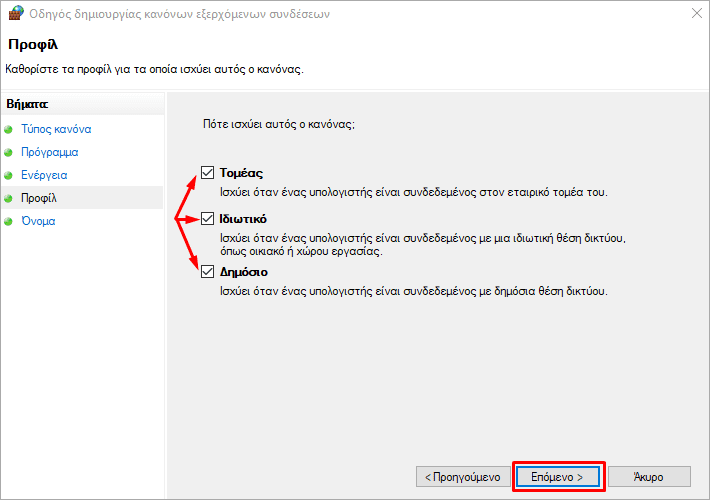Screen dimensions: 710x500
Task: Click 'Καθορίστε τα προφίλ' instruction text
Action: click(x=154, y=69)
